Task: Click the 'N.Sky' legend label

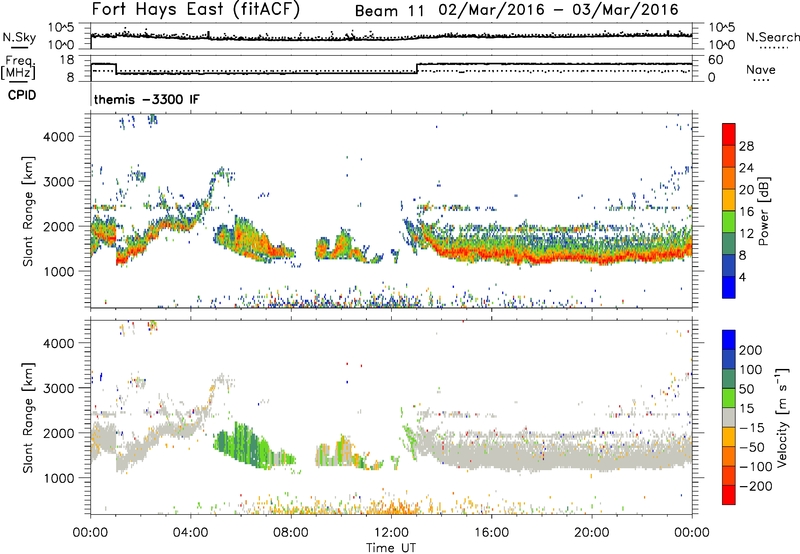Action: [x=19, y=37]
